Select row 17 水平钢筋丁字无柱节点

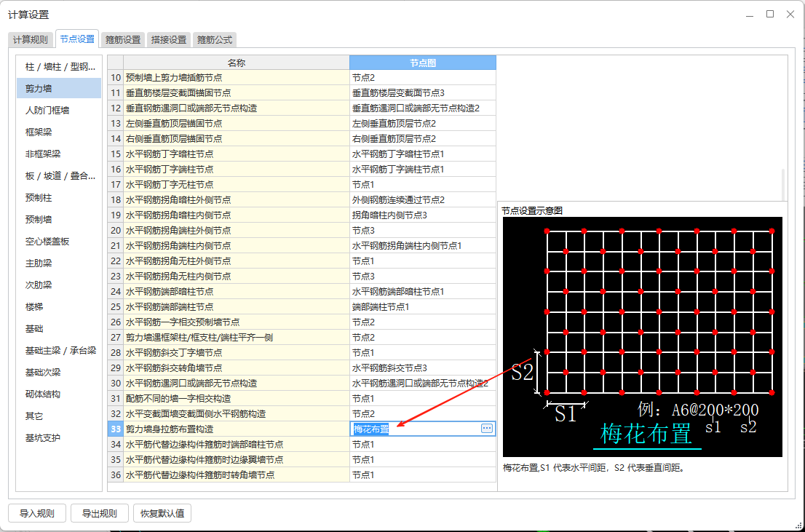click(236, 184)
